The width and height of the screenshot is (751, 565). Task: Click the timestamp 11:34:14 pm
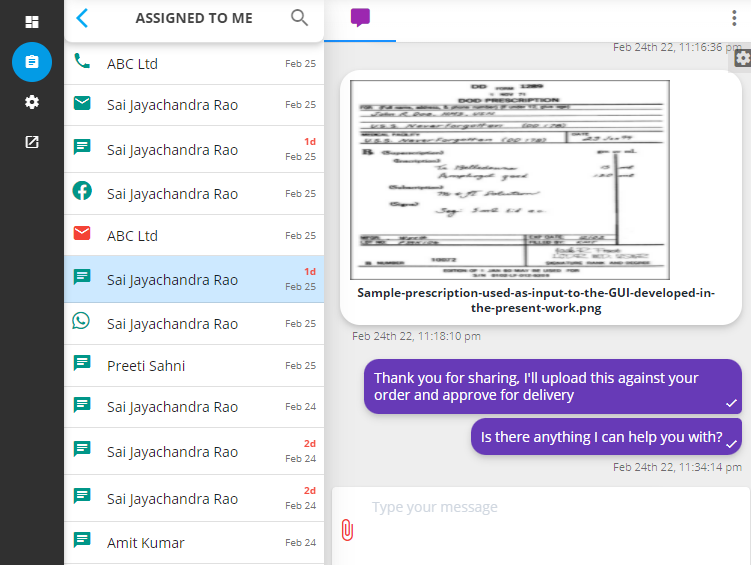pos(677,467)
